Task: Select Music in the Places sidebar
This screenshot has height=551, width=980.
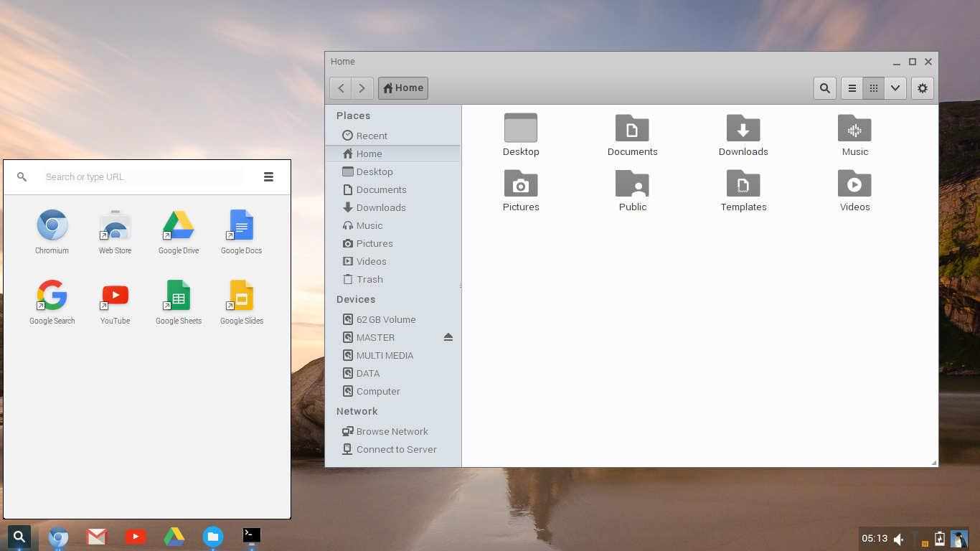Action: 393,225
